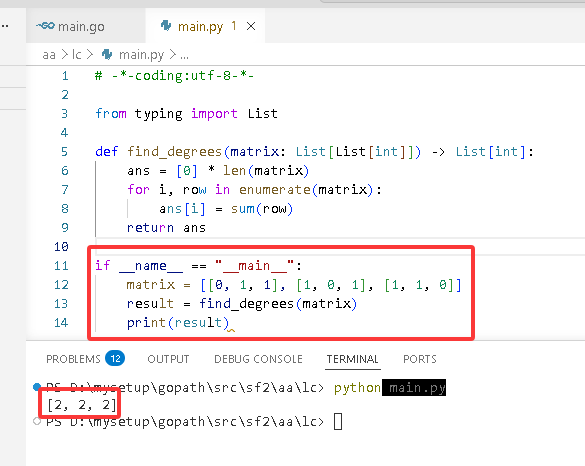Close the main.py tab
585x466 pixels.
point(251,26)
